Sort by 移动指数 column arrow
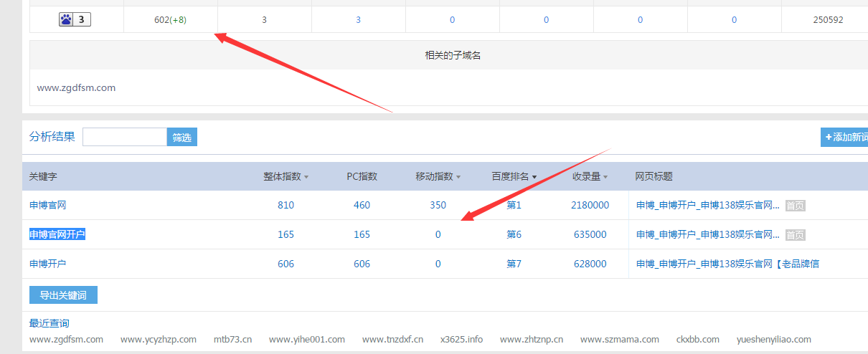The width and height of the screenshot is (868, 354). point(458,177)
